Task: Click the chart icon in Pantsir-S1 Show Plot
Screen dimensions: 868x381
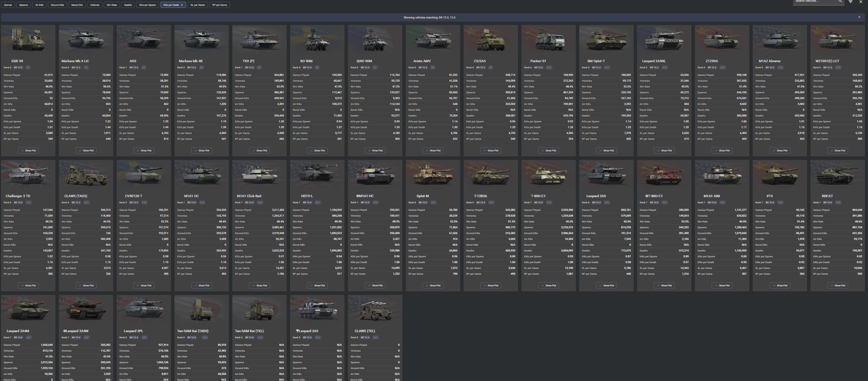Action: click(543, 150)
